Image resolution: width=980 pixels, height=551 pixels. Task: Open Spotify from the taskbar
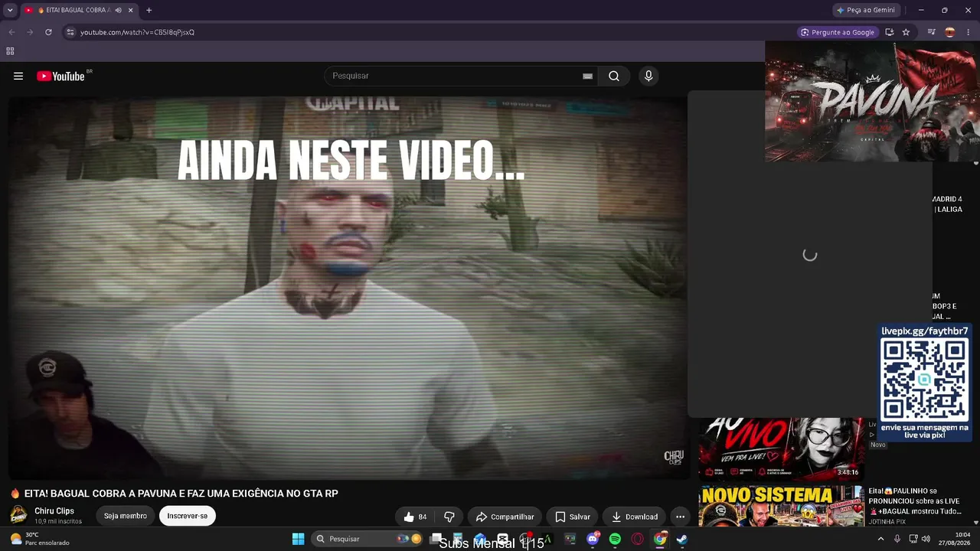[x=615, y=539]
